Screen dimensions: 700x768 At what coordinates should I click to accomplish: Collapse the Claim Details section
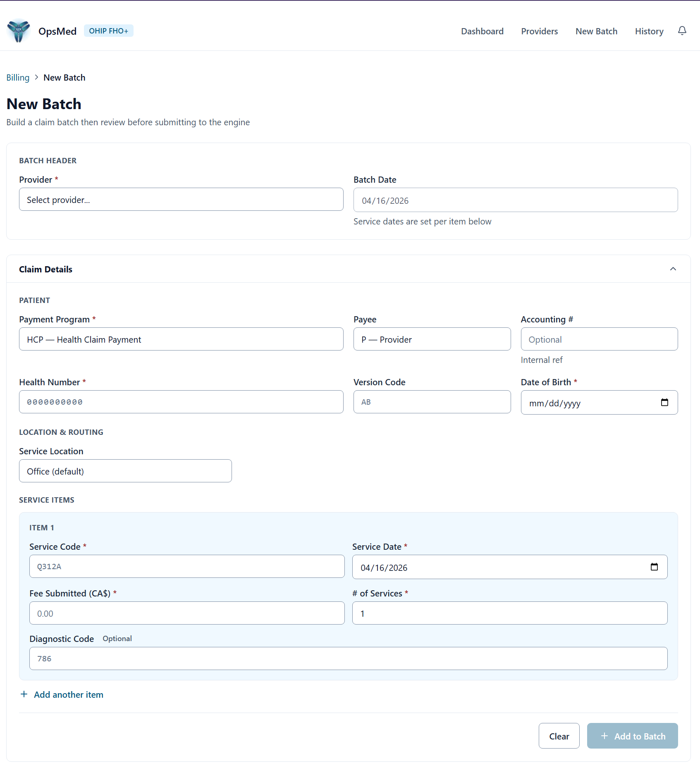pyautogui.click(x=673, y=269)
